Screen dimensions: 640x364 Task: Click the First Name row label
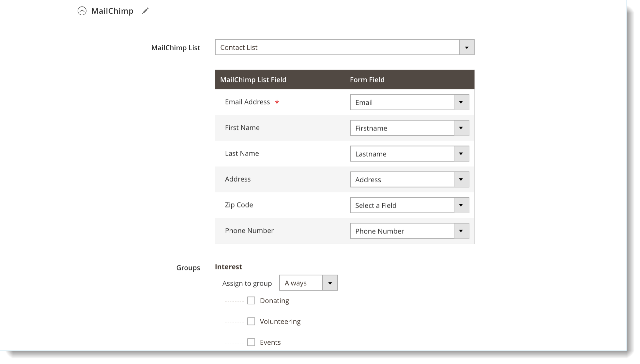tap(242, 128)
